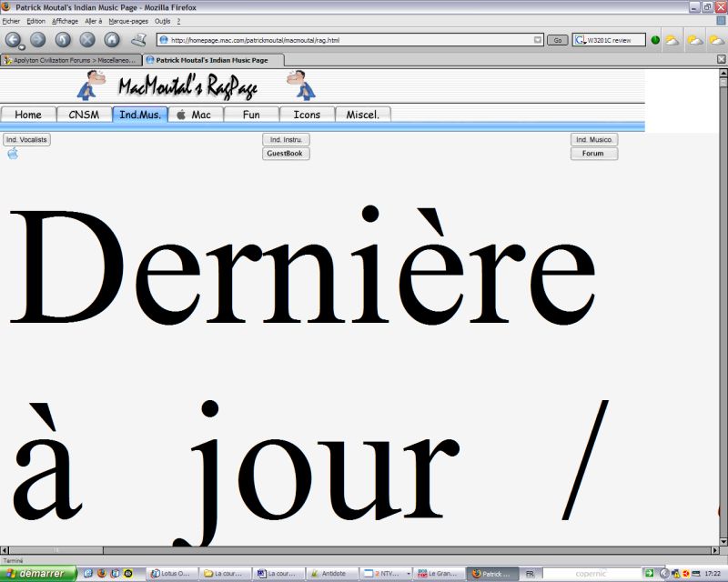The image size is (728, 582).
Task: Expand the NTY... taskbar group dropdown
Action: tap(408, 574)
